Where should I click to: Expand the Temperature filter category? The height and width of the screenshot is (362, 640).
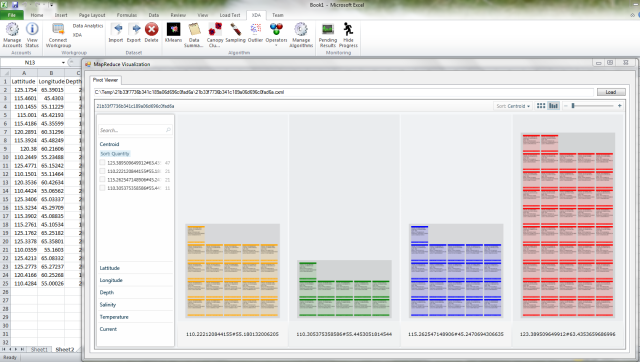pyautogui.click(x=114, y=317)
